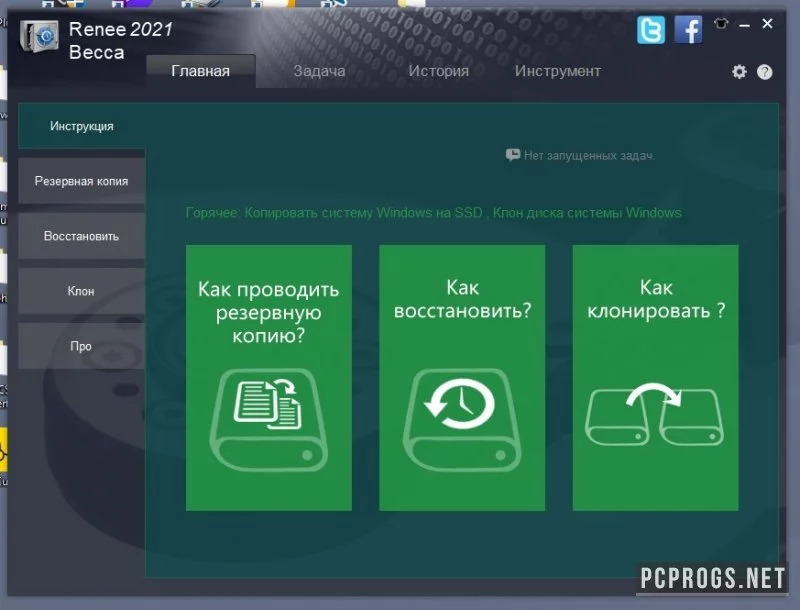This screenshot has width=800, height=610.
Task: Click the 'Нет запущенных задач.' status text
Action: pos(589,156)
